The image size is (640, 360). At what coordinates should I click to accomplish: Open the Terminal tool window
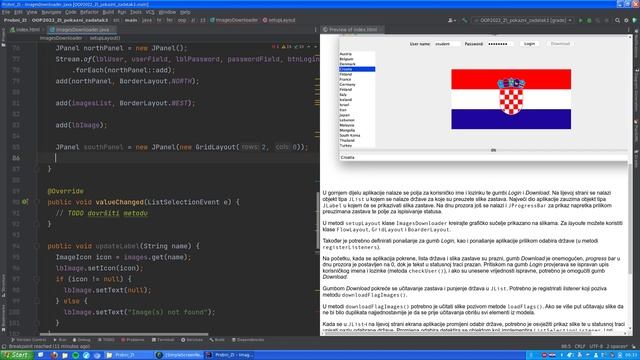(163, 340)
